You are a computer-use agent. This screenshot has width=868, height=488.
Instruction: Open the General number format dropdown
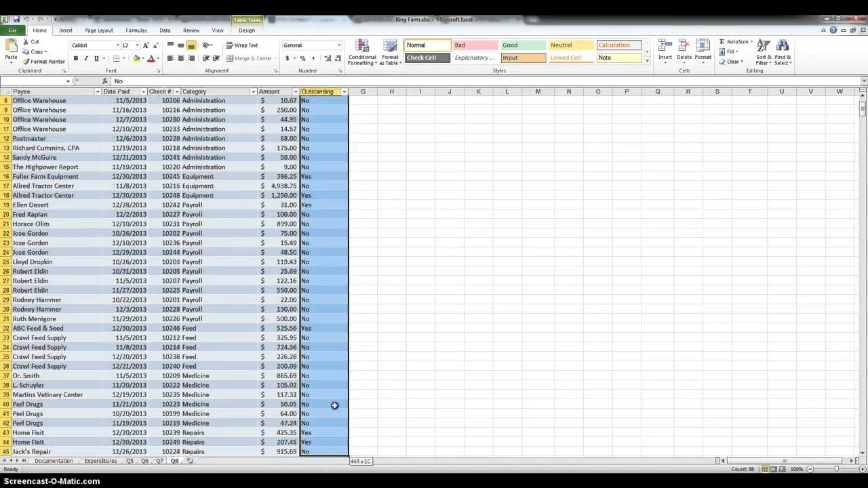point(339,45)
